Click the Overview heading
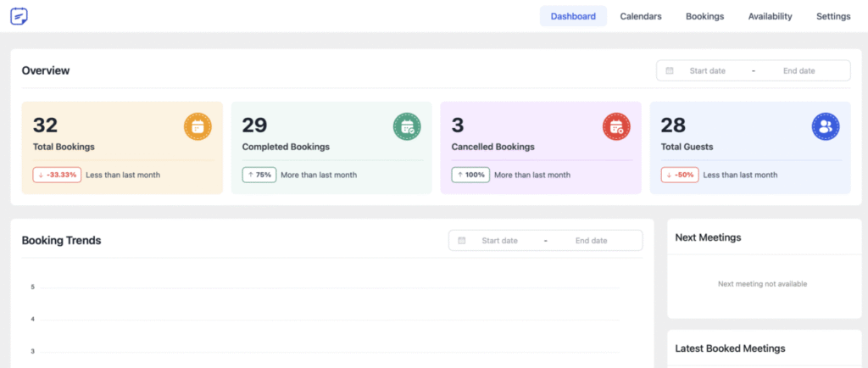This screenshot has width=868, height=368. click(46, 71)
